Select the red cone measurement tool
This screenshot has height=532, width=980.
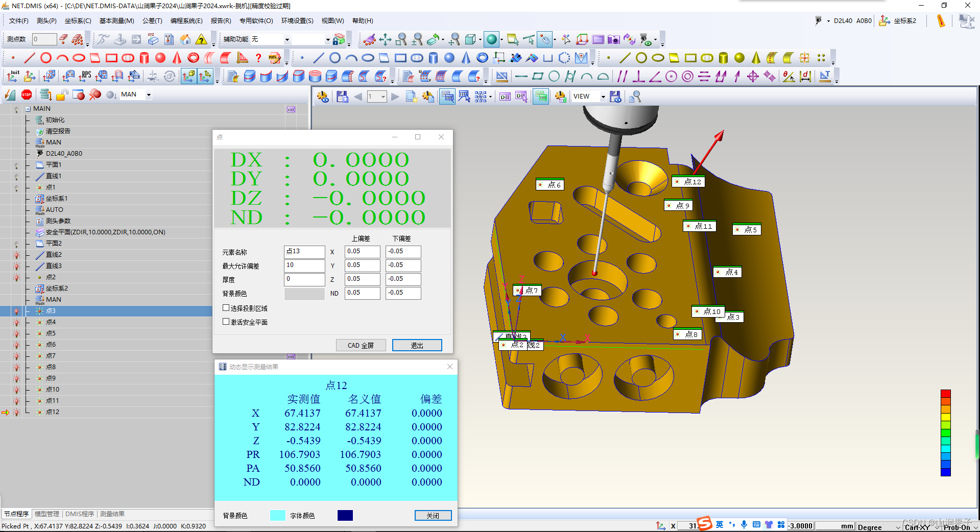[x=177, y=58]
